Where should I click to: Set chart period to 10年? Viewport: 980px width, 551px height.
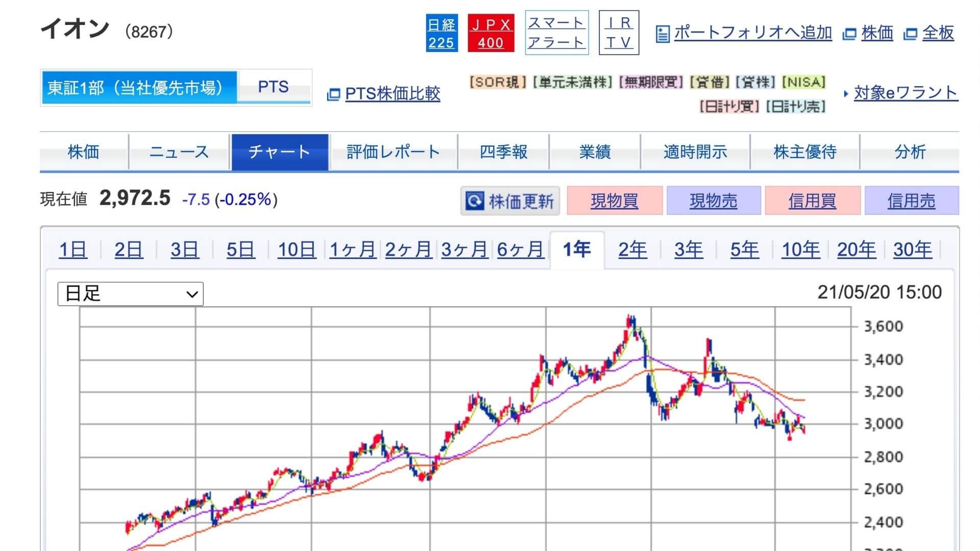pyautogui.click(x=801, y=249)
